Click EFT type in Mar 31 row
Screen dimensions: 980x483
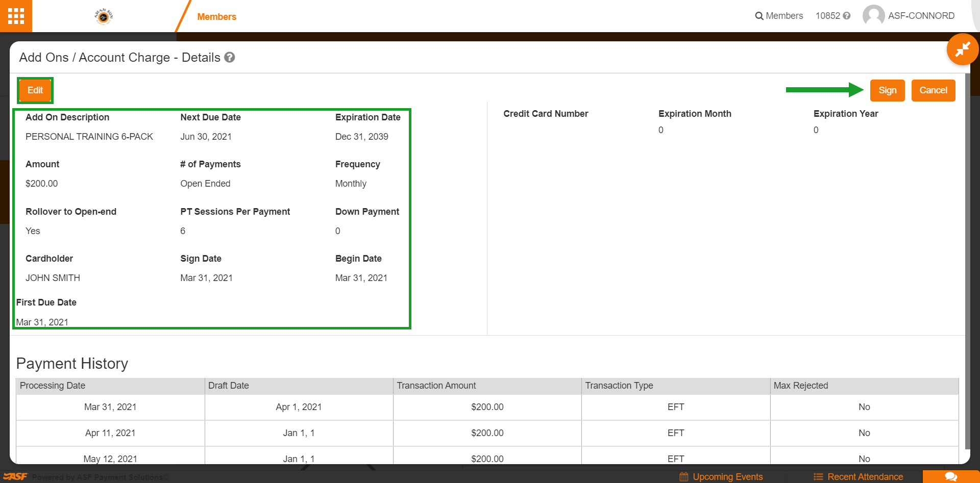tap(676, 407)
